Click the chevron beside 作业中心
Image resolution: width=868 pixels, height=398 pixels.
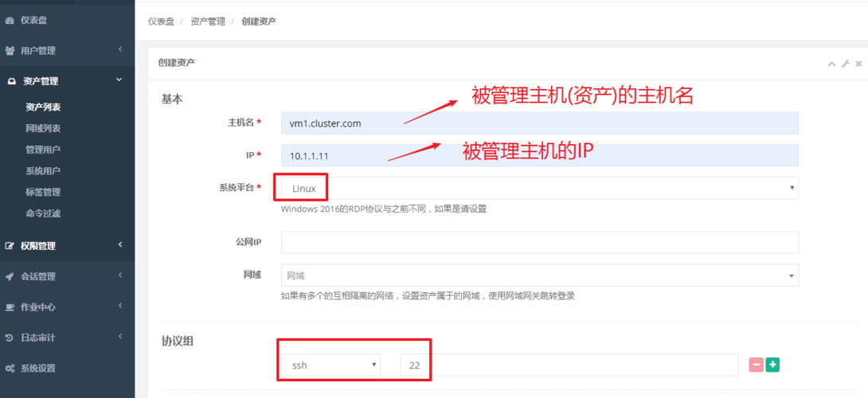click(120, 306)
